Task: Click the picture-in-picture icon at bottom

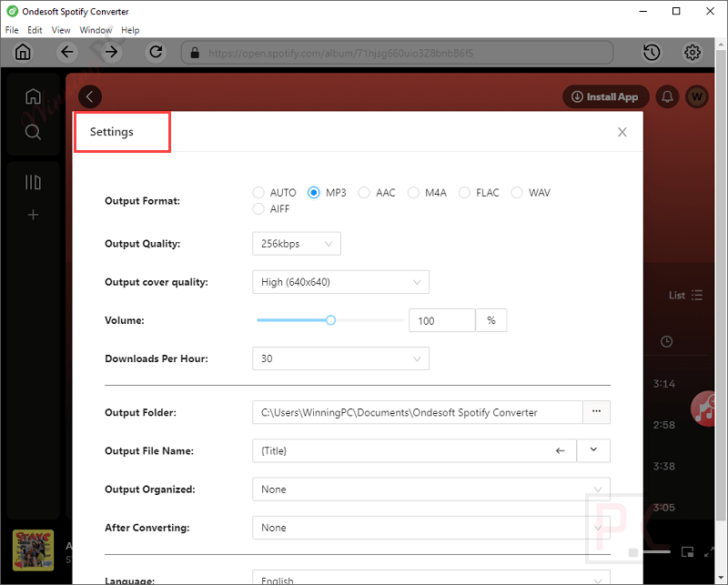Action: coord(687,552)
